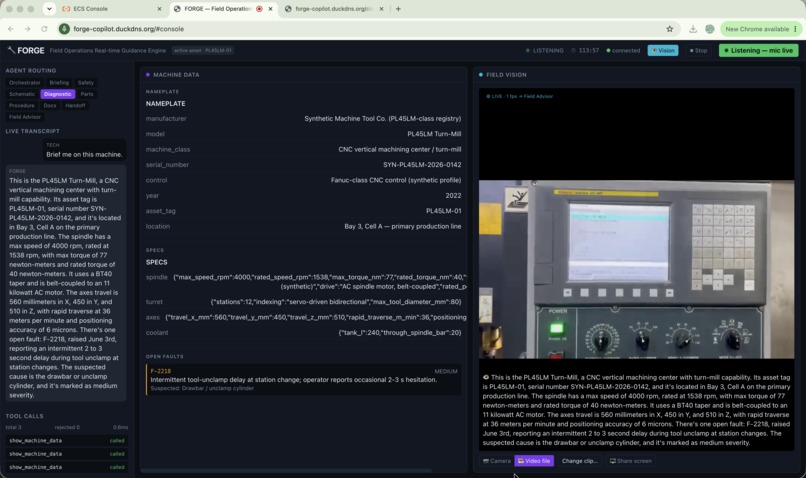The height and width of the screenshot is (478, 806).
Task: Click the horizontal scrollbar under Machine Data
Action: click(286, 470)
